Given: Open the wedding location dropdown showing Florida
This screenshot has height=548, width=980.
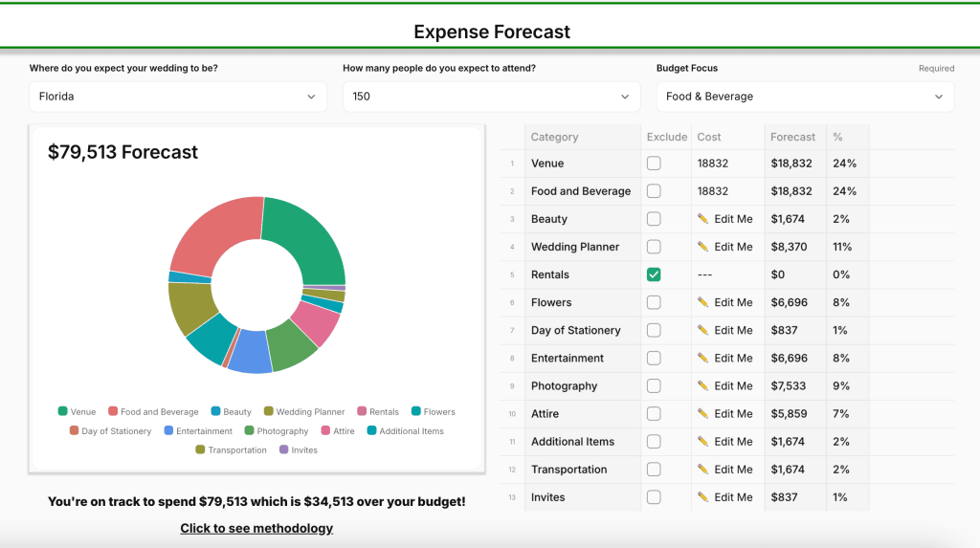Looking at the screenshot, I should (x=178, y=97).
